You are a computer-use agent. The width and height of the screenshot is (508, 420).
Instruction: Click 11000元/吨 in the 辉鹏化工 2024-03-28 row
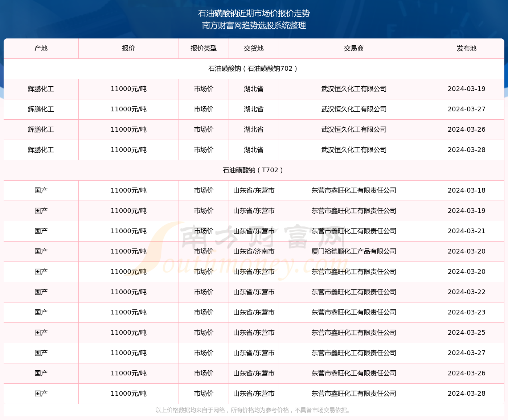[128, 150]
